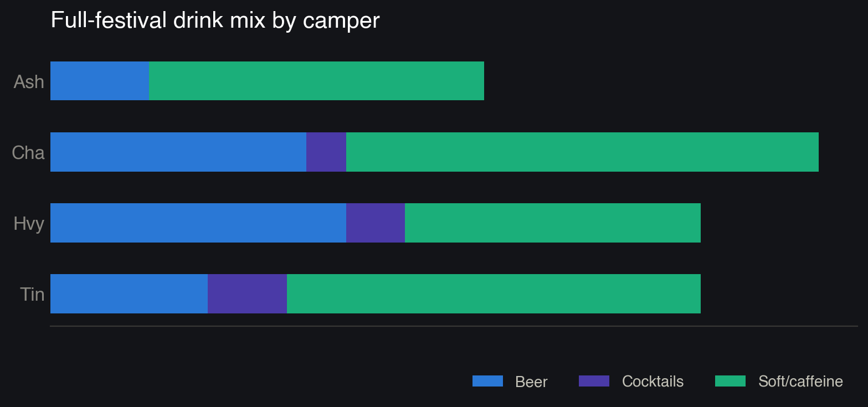The width and height of the screenshot is (868, 407).
Task: Click the Hvy axis label
Action: (29, 224)
